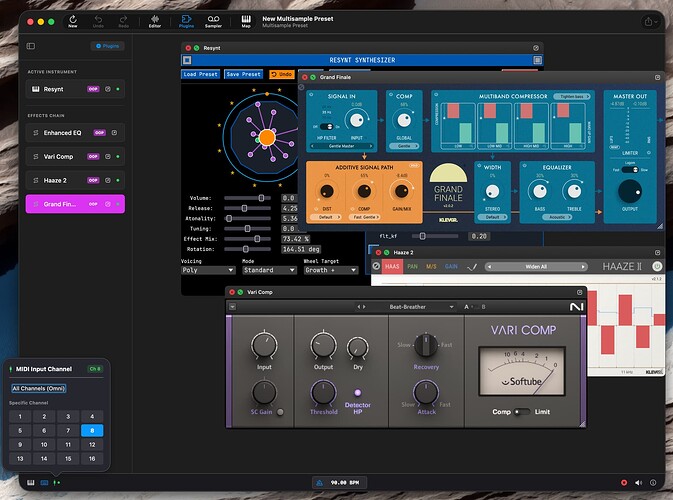The height and width of the screenshot is (500, 673).
Task: Select the M/S tab in Haaze 2
Action: pyautogui.click(x=431, y=267)
